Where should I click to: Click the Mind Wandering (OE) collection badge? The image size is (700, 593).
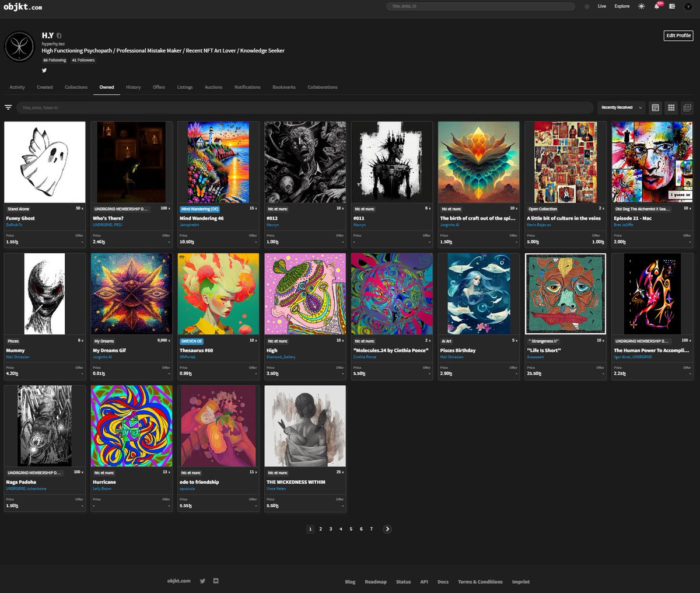[199, 209]
